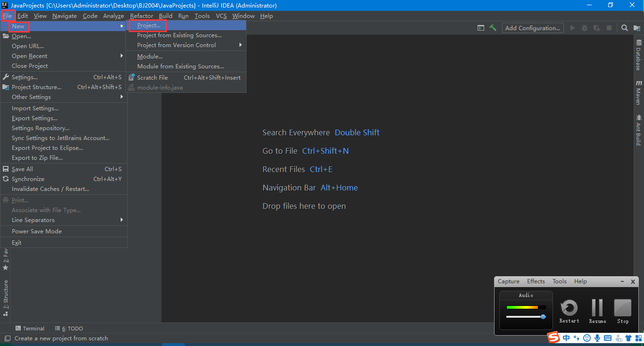Click the Run with Coverage shield icon
The image size is (644, 346).
597,28
